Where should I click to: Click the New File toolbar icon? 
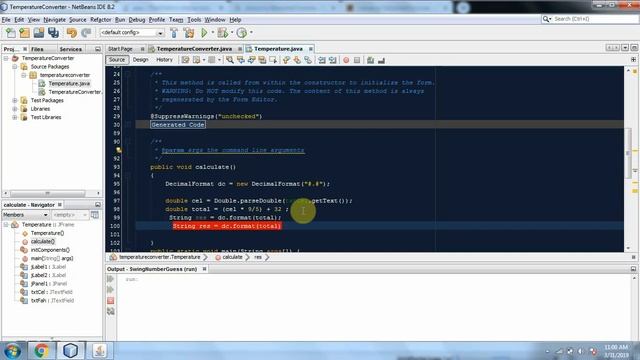(11, 33)
